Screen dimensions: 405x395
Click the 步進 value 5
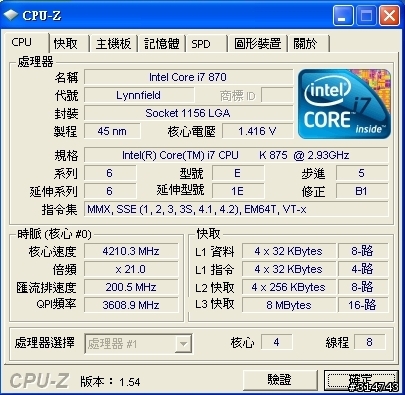point(362,173)
